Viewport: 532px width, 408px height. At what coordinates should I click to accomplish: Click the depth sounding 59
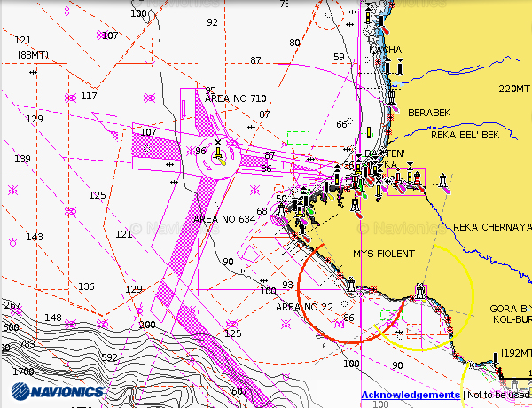(339, 57)
